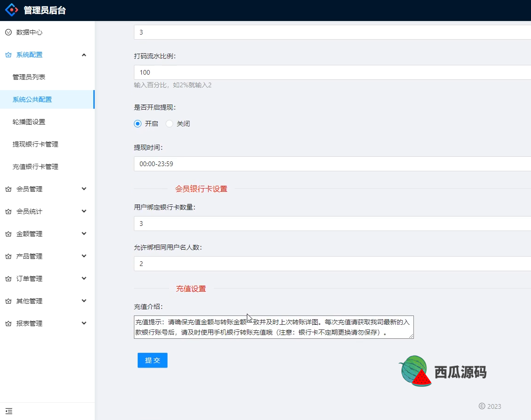Click the crown icon beside 系统配置

pos(8,55)
